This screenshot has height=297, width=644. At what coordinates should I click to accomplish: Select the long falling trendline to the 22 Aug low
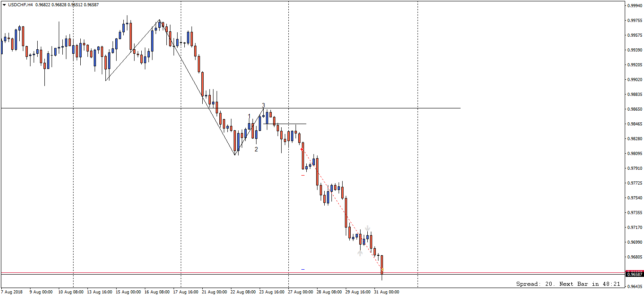click(x=197, y=88)
